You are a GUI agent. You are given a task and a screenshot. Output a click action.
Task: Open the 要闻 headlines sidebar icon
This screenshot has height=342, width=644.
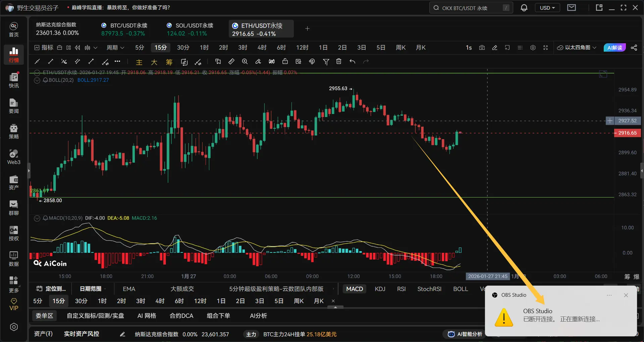[14, 106]
